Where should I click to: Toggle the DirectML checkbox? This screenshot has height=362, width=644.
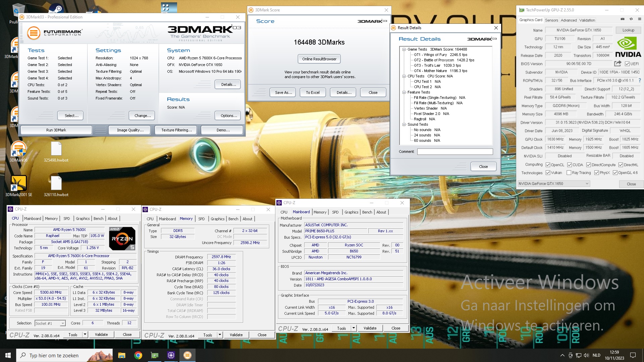(621, 165)
